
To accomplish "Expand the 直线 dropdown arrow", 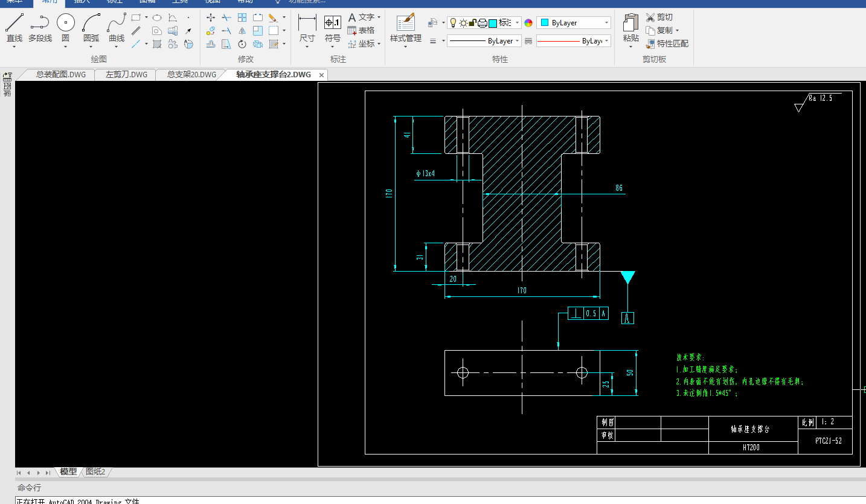I will pyautogui.click(x=14, y=47).
